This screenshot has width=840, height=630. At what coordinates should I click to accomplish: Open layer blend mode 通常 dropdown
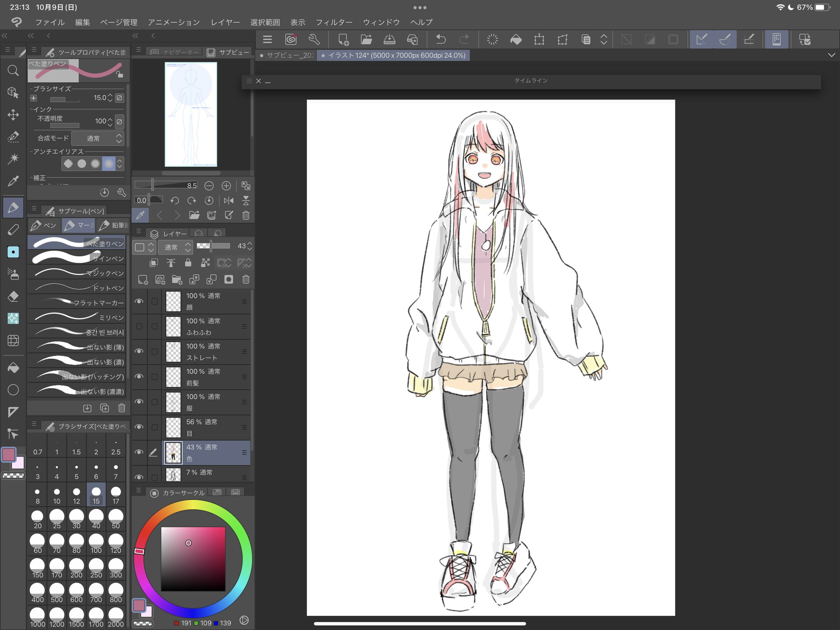[x=175, y=247]
